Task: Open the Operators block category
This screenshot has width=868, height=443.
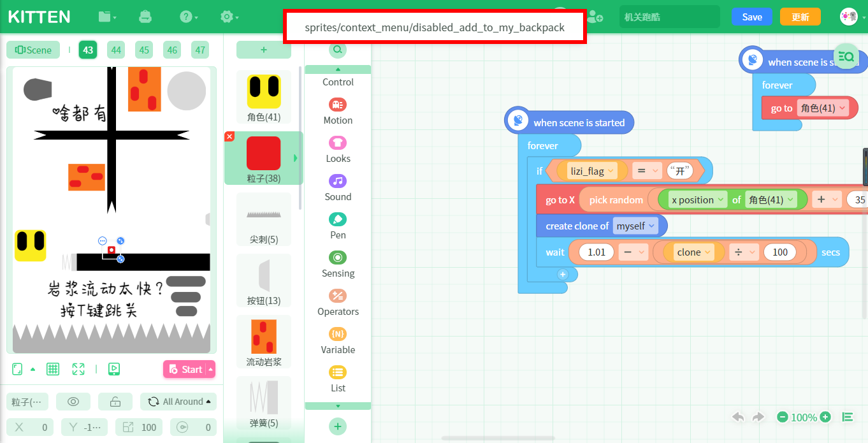Action: tap(338, 302)
